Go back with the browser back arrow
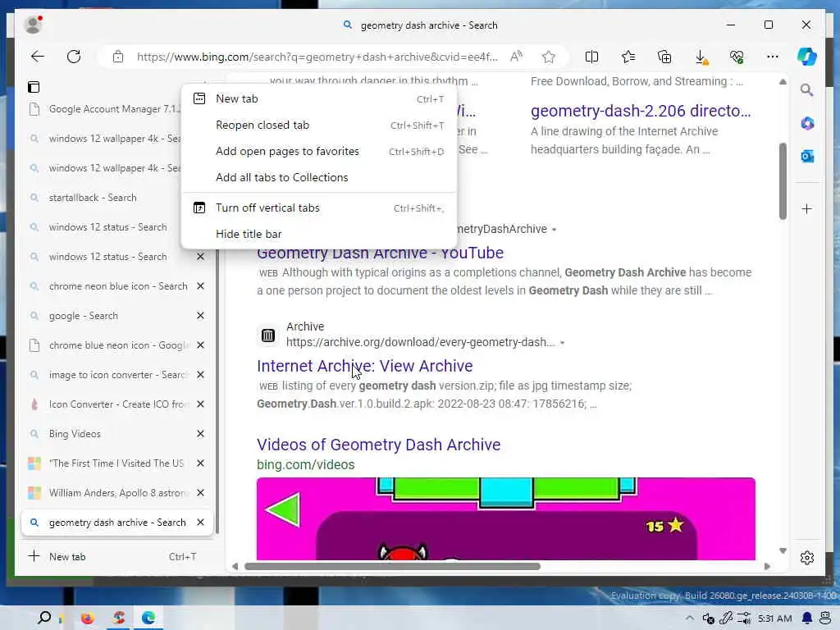This screenshot has height=630, width=840. [x=38, y=57]
